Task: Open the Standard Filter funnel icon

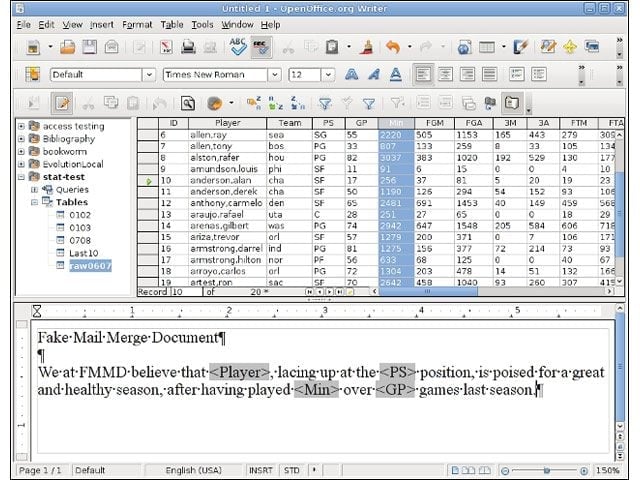Action: tap(369, 104)
